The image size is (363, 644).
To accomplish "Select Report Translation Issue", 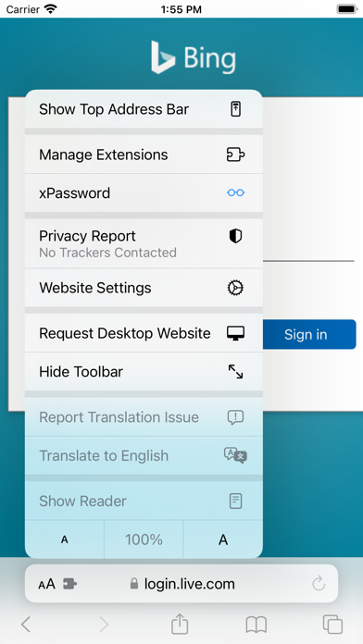I will click(x=144, y=417).
